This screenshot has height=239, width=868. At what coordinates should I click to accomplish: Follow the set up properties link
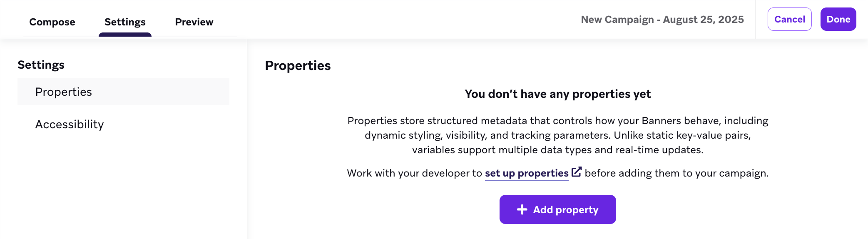coord(527,173)
